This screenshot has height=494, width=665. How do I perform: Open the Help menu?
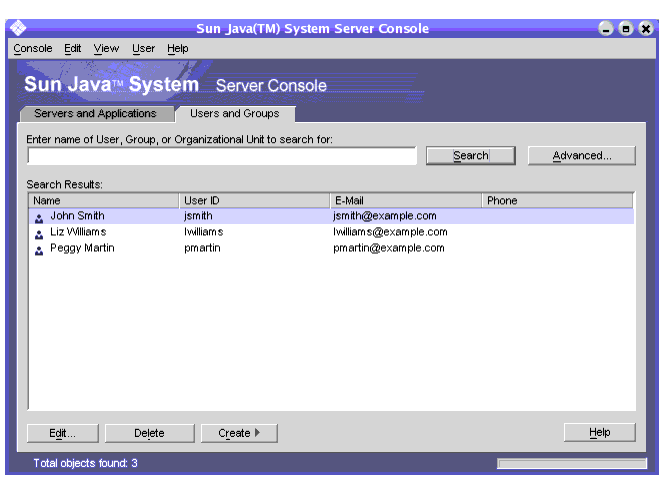177,48
